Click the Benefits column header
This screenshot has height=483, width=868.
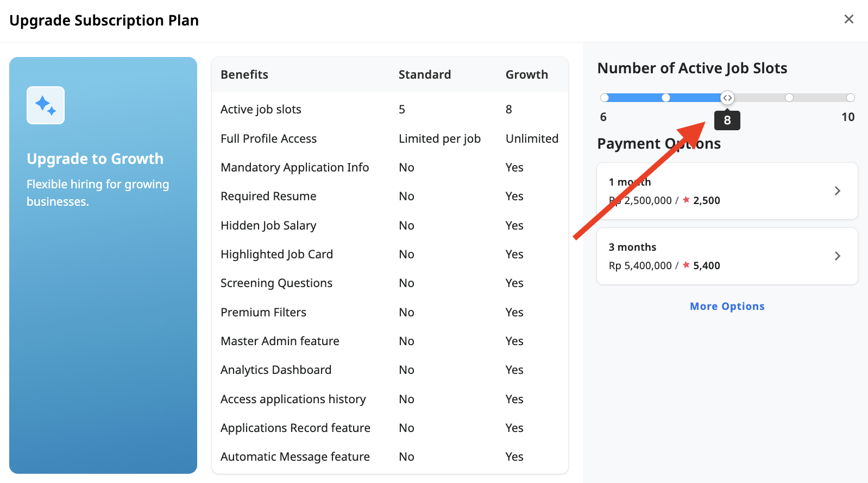click(x=244, y=74)
